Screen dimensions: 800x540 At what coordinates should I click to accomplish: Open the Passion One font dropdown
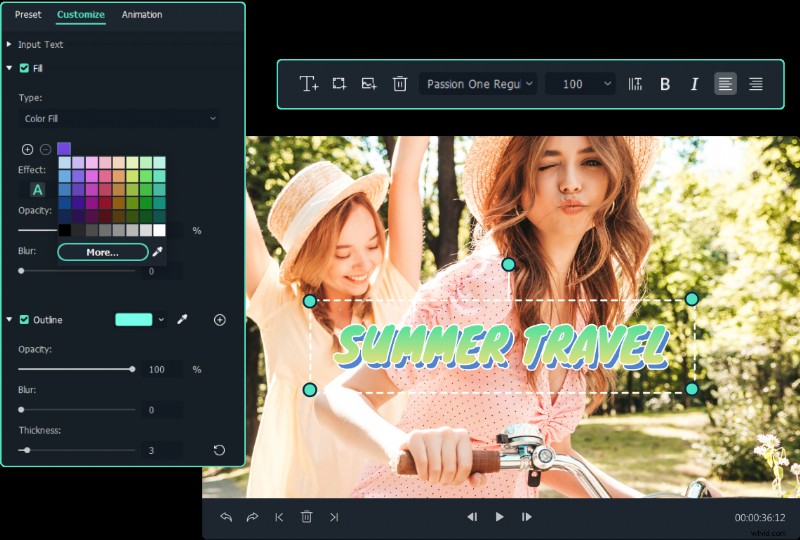pos(479,84)
